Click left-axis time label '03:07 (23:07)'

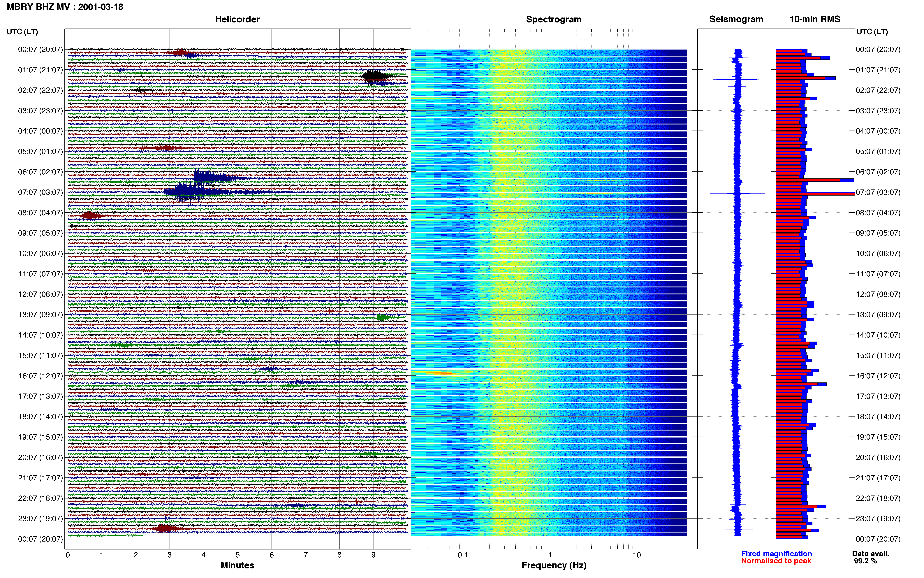[41, 111]
